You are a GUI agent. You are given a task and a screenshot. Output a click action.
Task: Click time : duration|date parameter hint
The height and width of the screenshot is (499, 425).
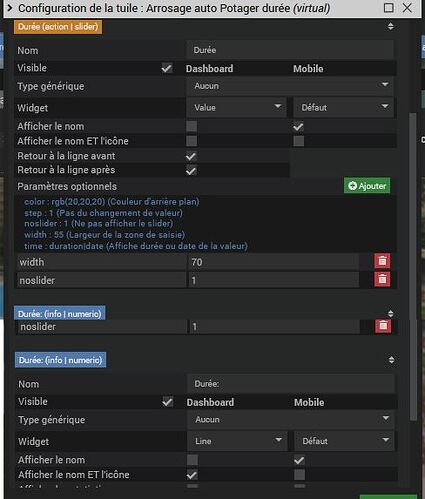[136, 246]
